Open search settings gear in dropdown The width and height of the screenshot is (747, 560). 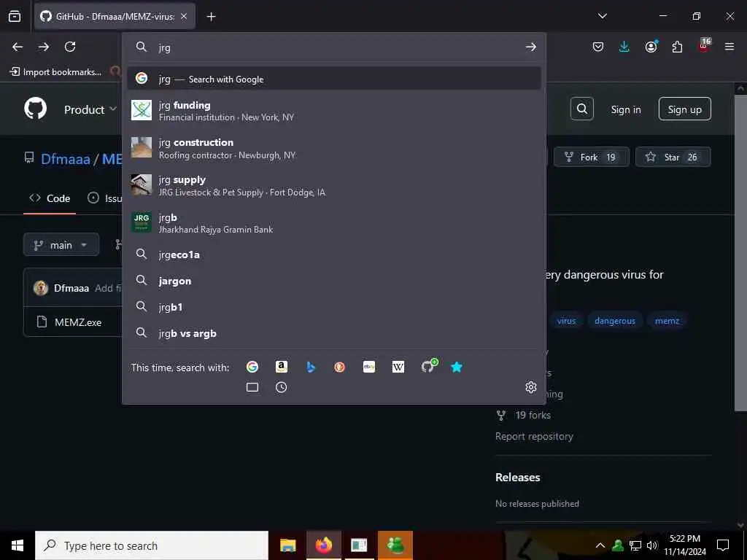click(x=531, y=387)
